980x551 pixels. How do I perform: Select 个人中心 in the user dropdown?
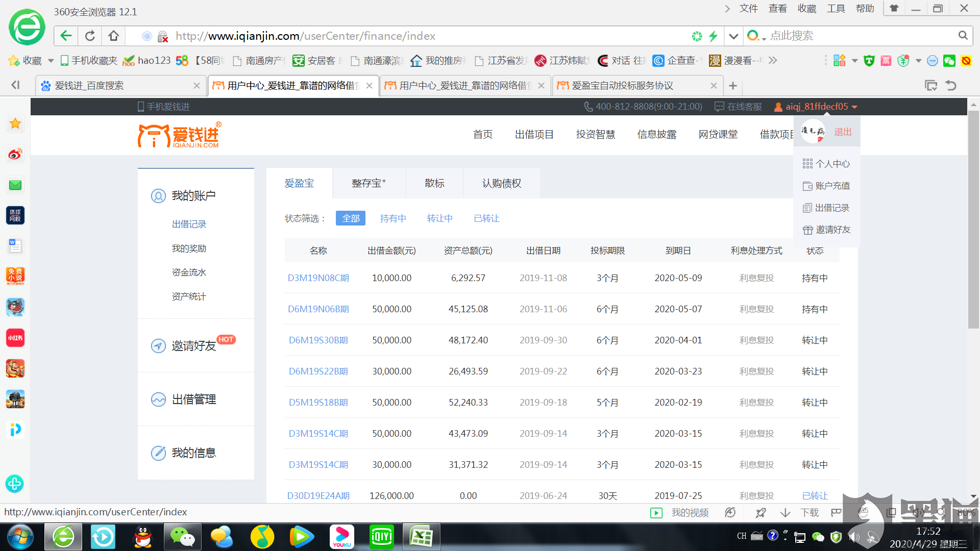coord(826,164)
